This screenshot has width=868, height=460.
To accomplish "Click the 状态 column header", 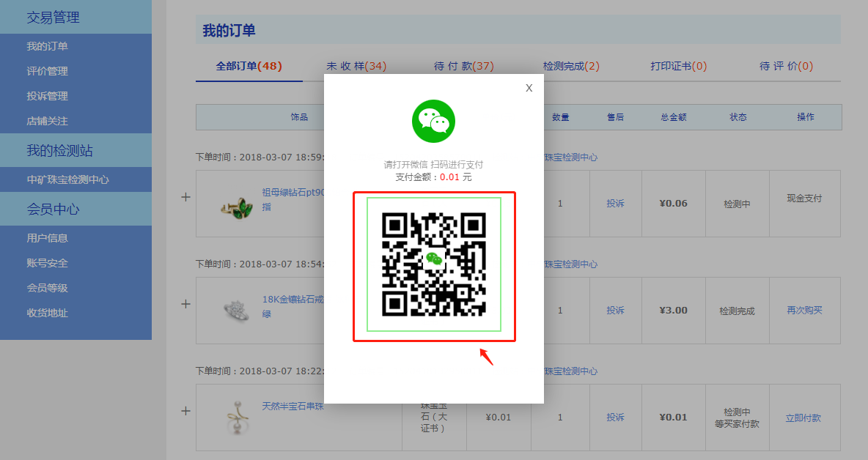I will 738,117.
